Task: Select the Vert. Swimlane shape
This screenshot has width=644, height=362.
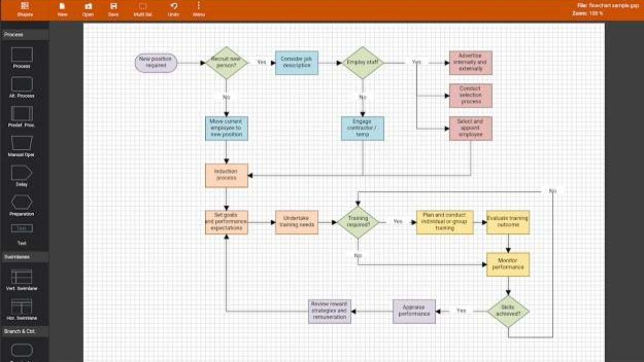Action: [x=22, y=277]
